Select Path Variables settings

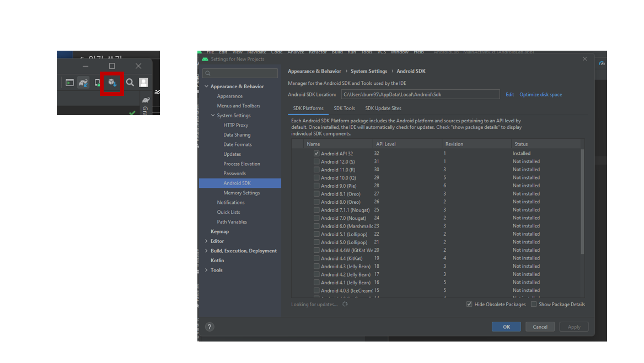click(x=232, y=222)
